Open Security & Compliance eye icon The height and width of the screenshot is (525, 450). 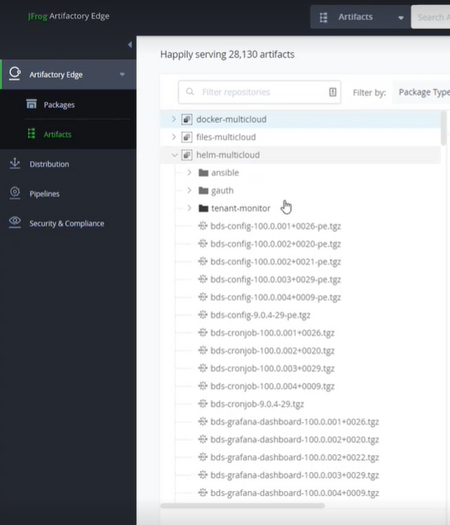click(15, 222)
